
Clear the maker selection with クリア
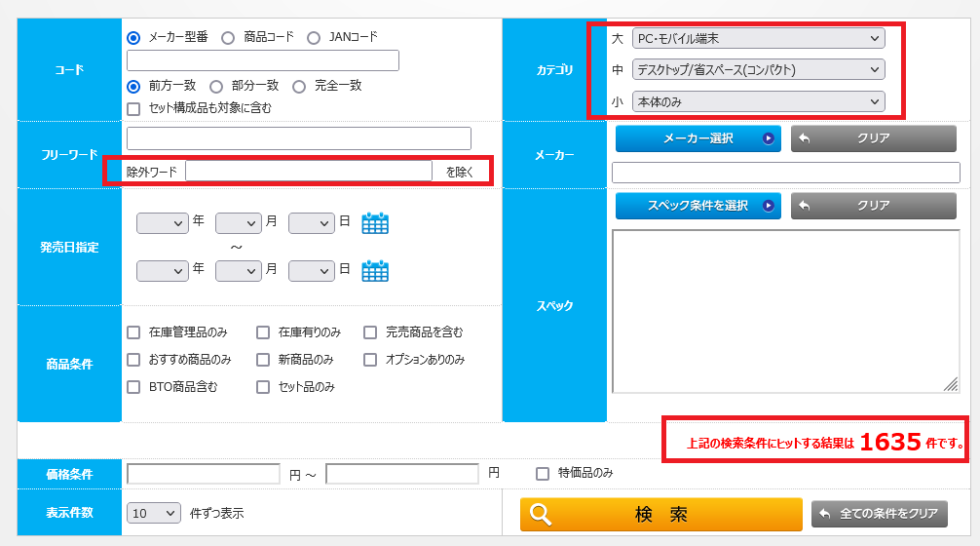[x=873, y=138]
